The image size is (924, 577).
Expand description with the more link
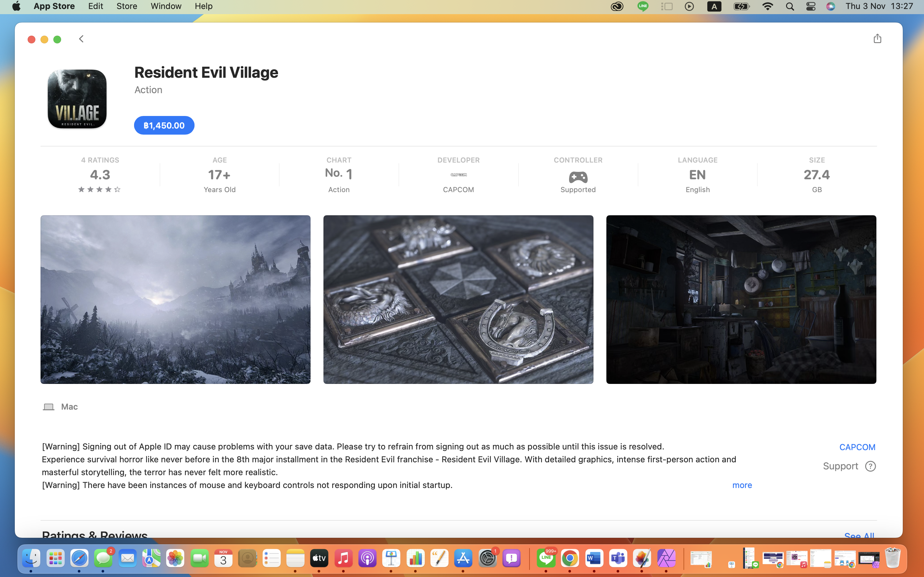[742, 485]
